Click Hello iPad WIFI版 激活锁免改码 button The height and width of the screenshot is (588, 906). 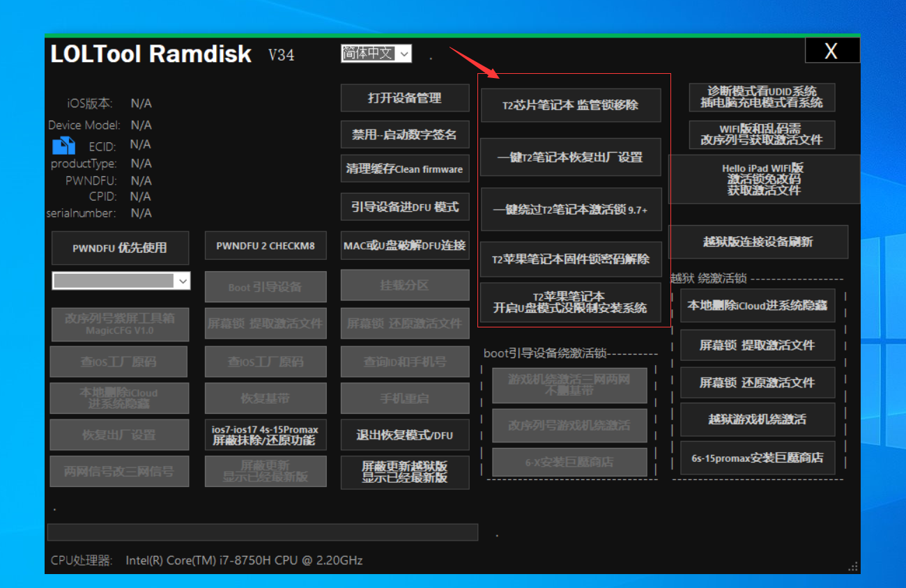click(x=765, y=179)
